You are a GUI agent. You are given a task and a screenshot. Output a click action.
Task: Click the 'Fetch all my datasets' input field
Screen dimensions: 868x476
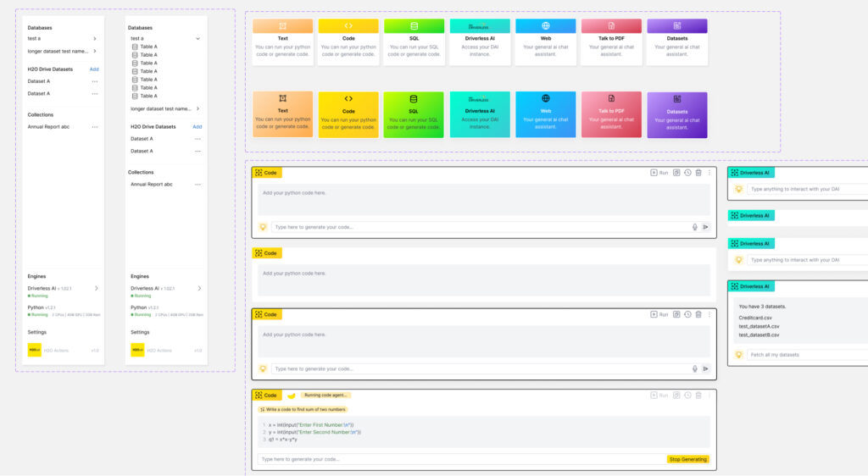coord(805,355)
